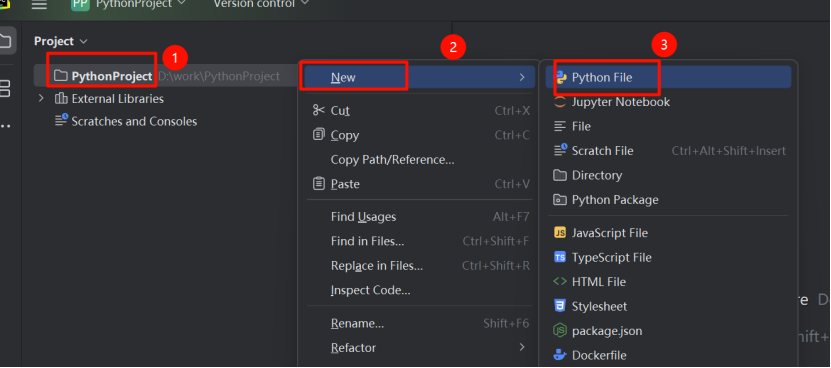Click the Python Package folder icon
This screenshot has height=368, width=831.
[560, 200]
